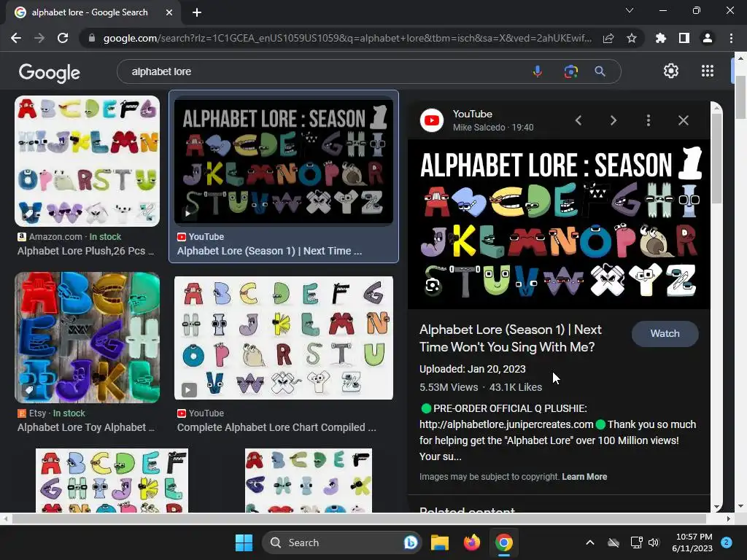The image size is (747, 560).
Task: Show next image in preview panel
Action: click(614, 120)
